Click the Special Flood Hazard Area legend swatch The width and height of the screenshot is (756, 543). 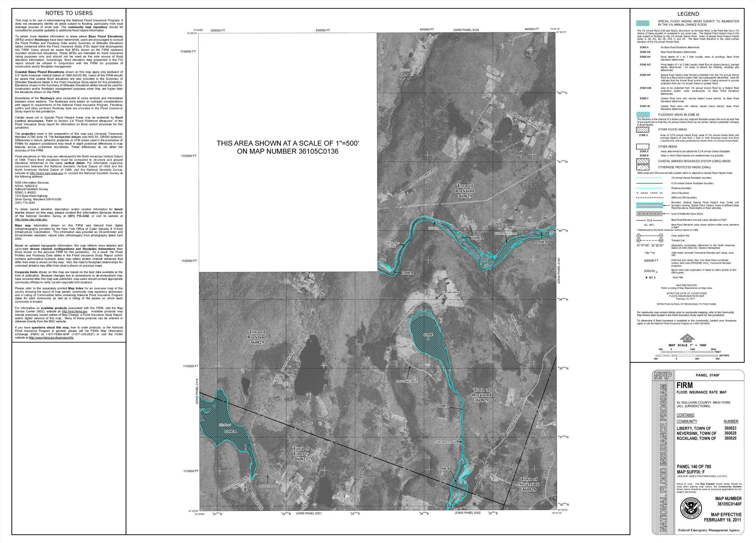[x=642, y=23]
